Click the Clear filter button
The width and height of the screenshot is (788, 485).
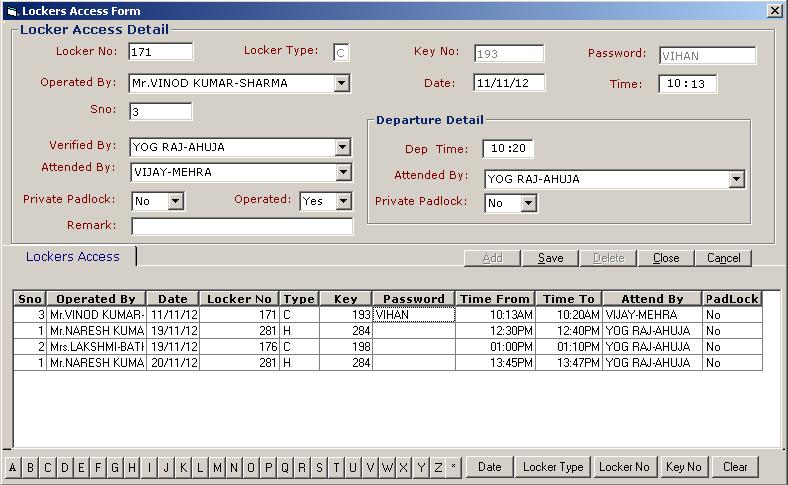coord(735,467)
